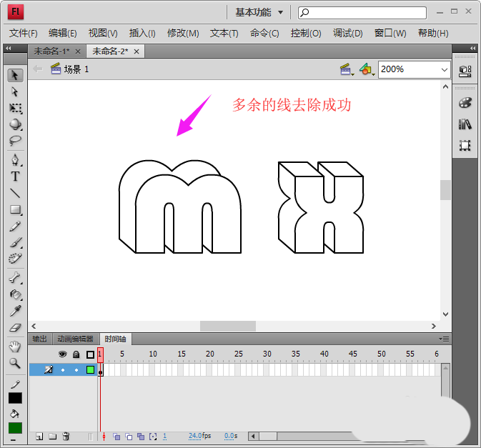This screenshot has height=448, width=481.
Task: Click the green fill color swatch
Action: click(15, 428)
